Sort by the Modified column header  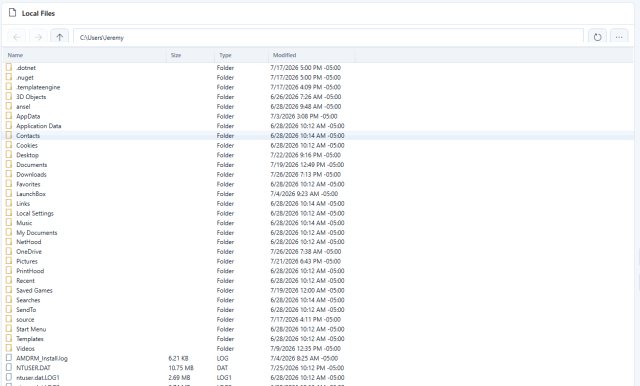coord(284,55)
